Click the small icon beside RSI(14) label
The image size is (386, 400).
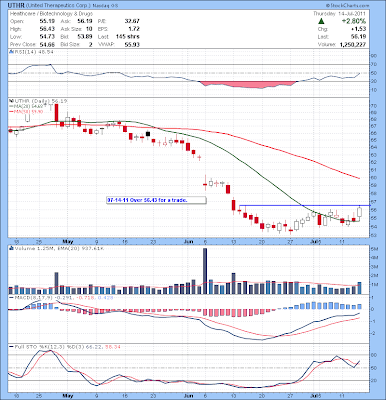[10, 52]
